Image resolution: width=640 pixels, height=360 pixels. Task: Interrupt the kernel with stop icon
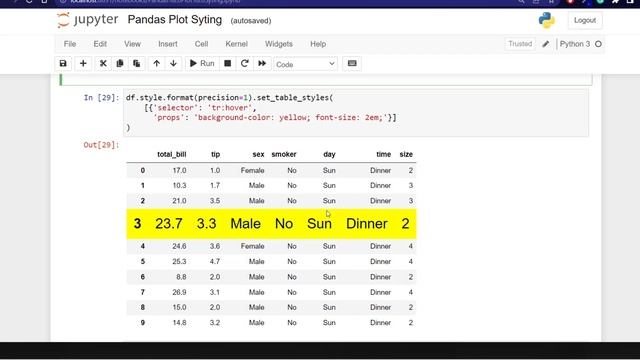coord(228,64)
